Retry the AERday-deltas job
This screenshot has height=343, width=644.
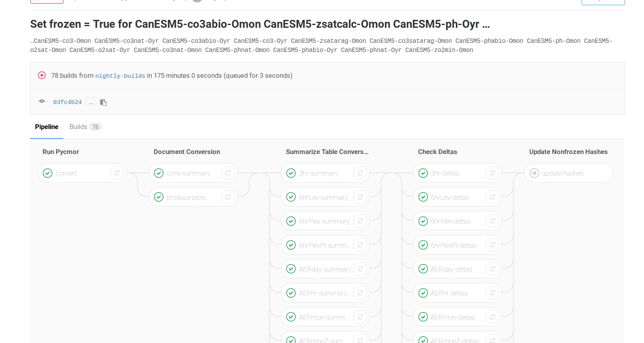[492, 269]
